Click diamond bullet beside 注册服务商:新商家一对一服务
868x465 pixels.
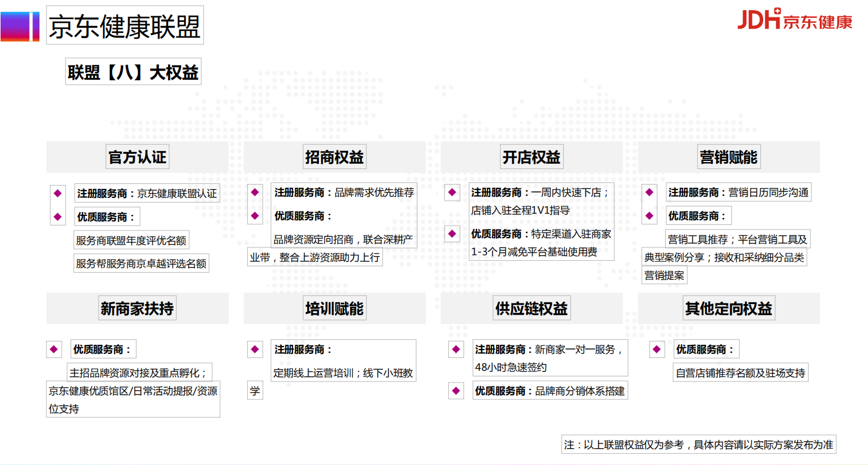(456, 349)
